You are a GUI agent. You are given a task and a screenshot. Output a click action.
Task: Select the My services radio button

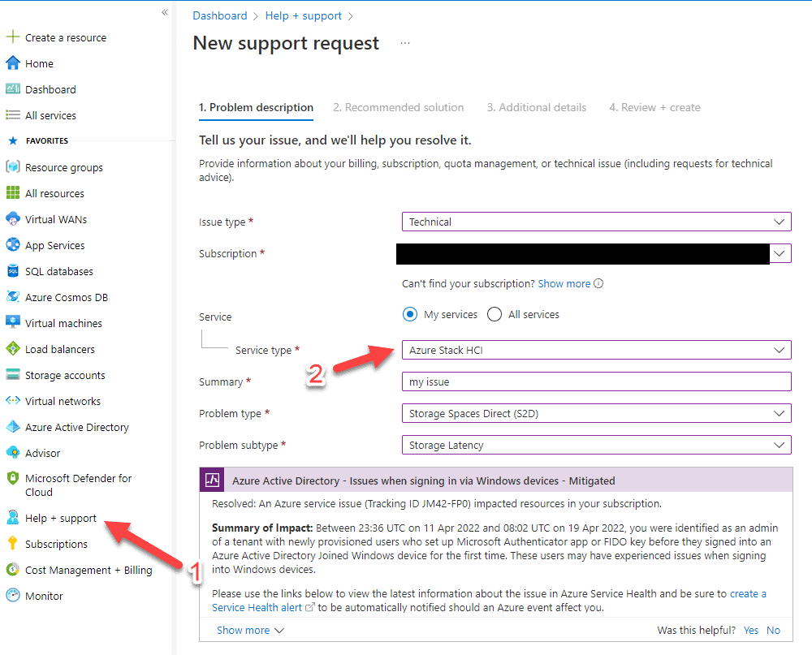(409, 314)
